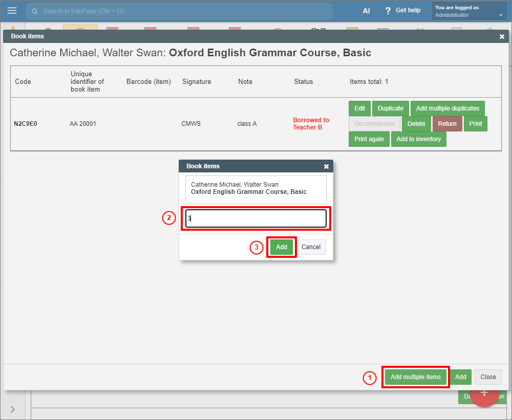Expand the left sidebar chevron
This screenshot has width=512, height=420.
(12, 409)
